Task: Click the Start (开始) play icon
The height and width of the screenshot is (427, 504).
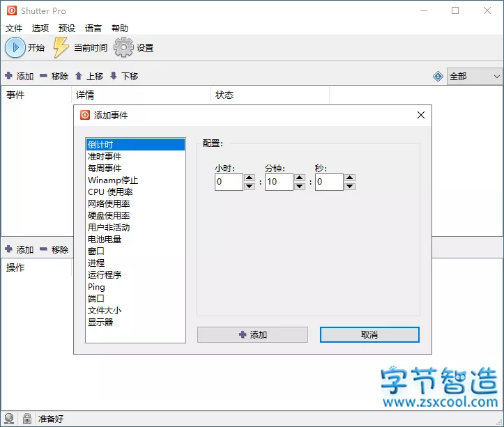Action: coord(15,47)
